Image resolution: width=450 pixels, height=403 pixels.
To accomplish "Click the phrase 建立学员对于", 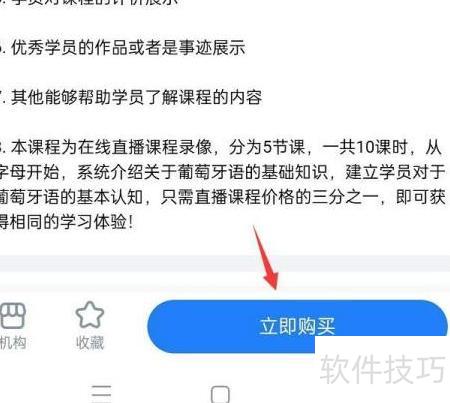I will [x=395, y=172].
